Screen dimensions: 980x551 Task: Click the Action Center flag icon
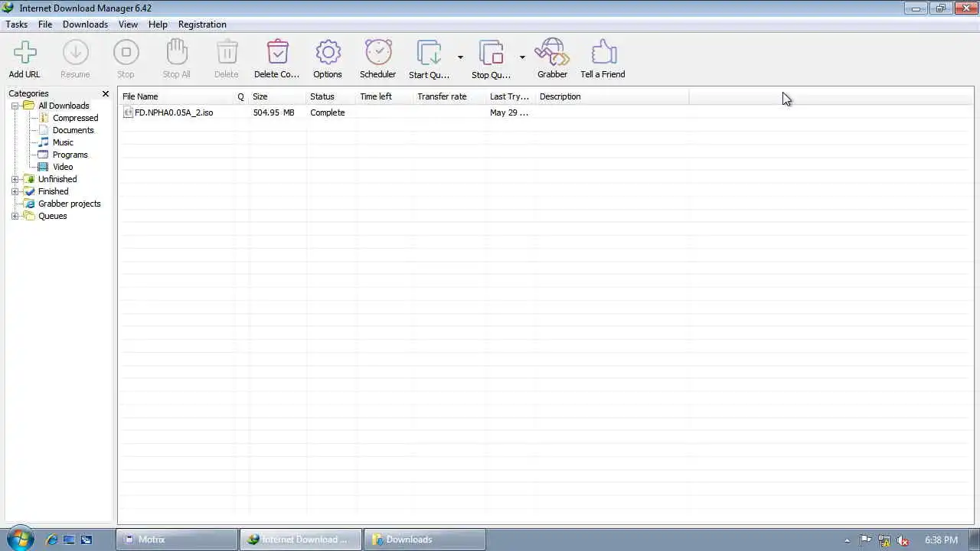tap(866, 540)
